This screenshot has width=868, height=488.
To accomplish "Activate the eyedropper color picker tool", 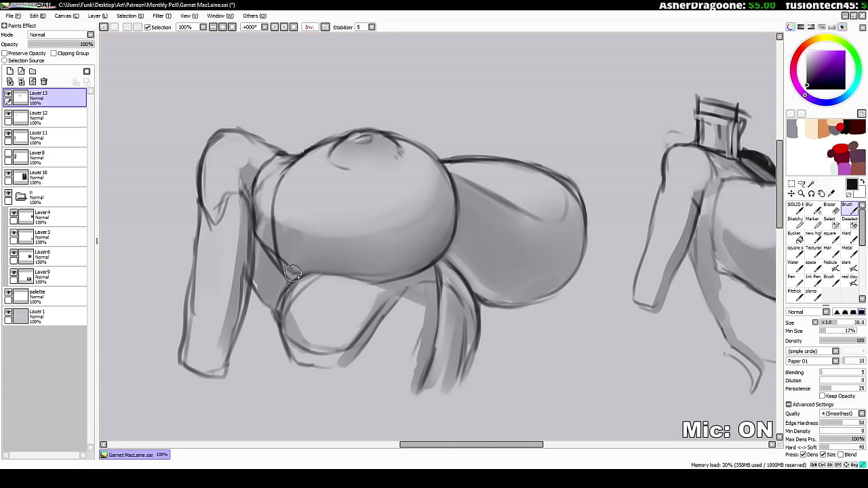I will [831, 194].
